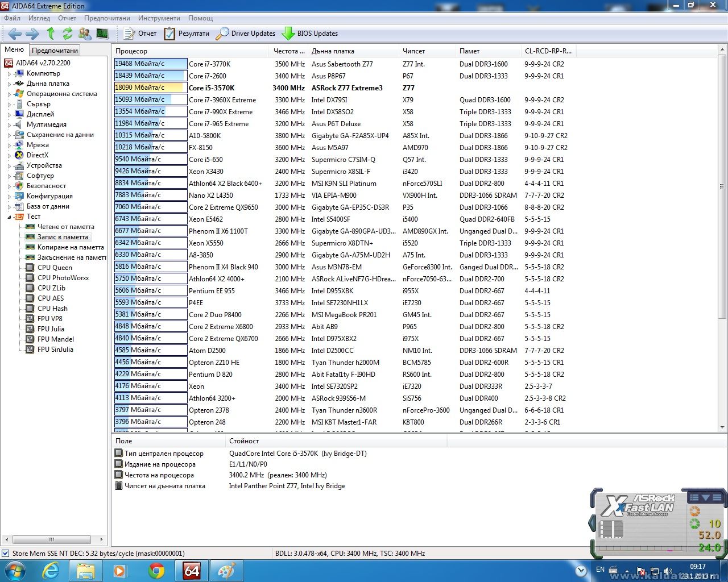This screenshot has height=582, width=728.
Task: Sort by Процесор column header
Action: pos(190,51)
